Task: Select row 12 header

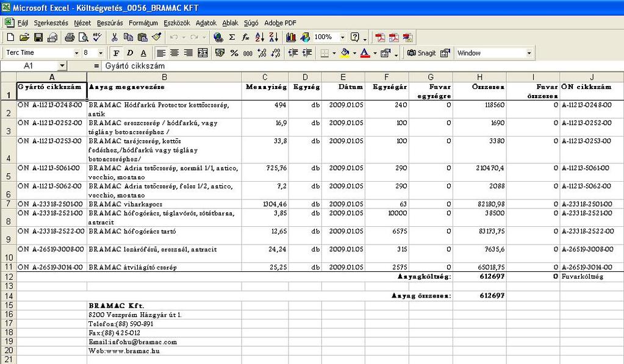Action: pos(9,276)
